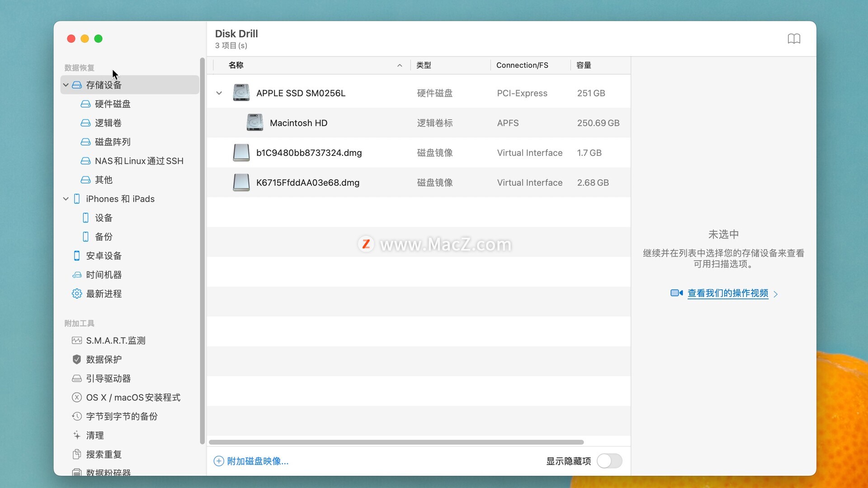Click the 数据保护 shield icon
Viewport: 868px width, 488px height.
pos(77,359)
